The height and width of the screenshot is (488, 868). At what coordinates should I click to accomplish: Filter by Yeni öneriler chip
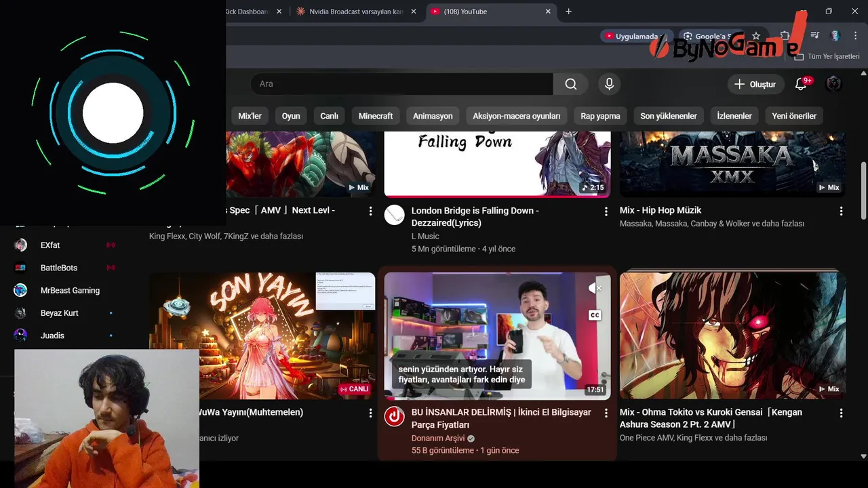coord(794,116)
